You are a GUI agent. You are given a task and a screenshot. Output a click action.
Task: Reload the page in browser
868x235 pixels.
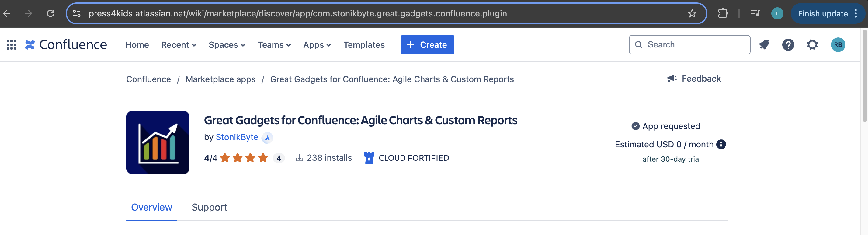(50, 13)
